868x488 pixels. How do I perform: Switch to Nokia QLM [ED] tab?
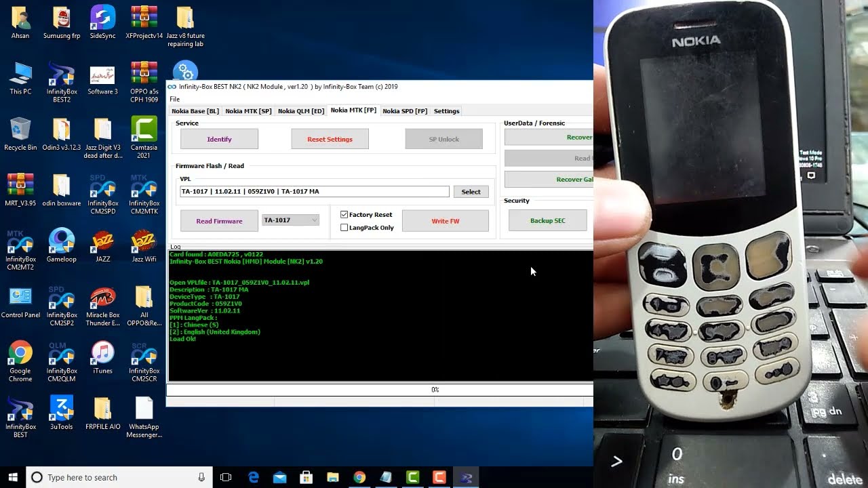tap(301, 111)
